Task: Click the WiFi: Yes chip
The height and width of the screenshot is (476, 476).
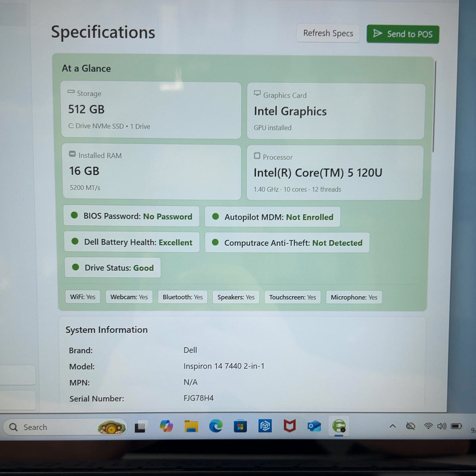Action: [83, 297]
